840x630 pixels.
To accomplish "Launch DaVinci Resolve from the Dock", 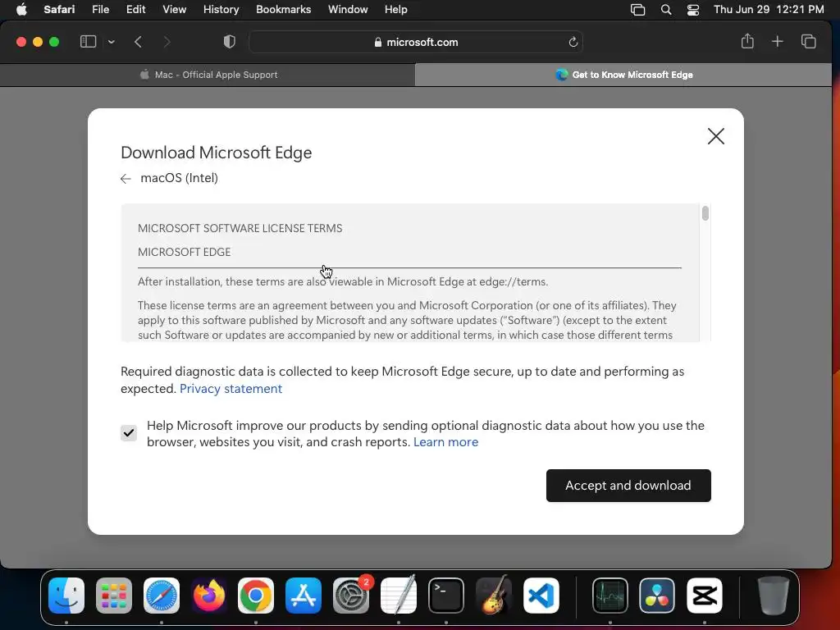I will (x=657, y=596).
